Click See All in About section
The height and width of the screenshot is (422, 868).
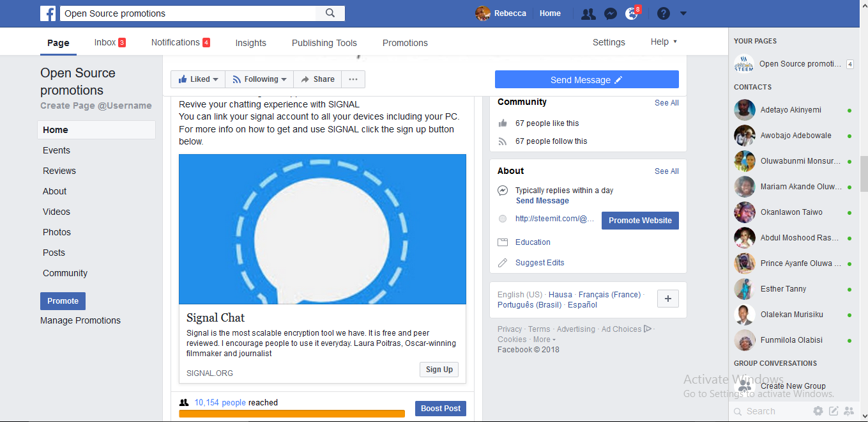coord(666,171)
